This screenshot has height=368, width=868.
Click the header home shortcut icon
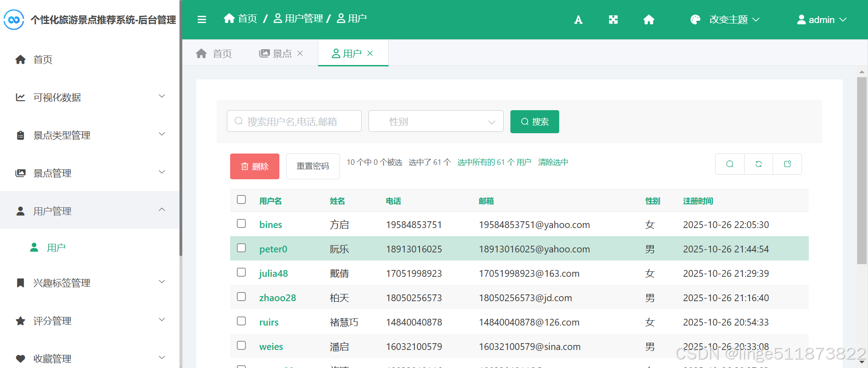tap(649, 19)
